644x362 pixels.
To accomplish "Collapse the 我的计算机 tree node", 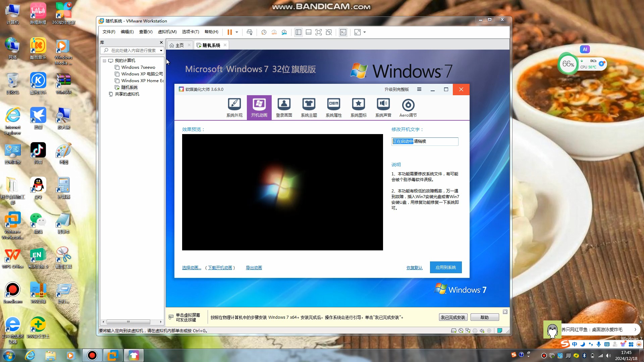I will (105, 61).
